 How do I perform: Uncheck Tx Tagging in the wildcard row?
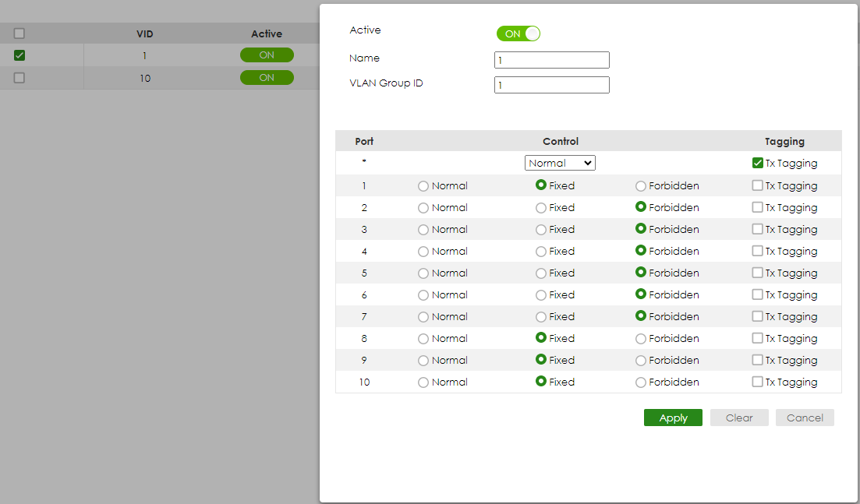757,164
